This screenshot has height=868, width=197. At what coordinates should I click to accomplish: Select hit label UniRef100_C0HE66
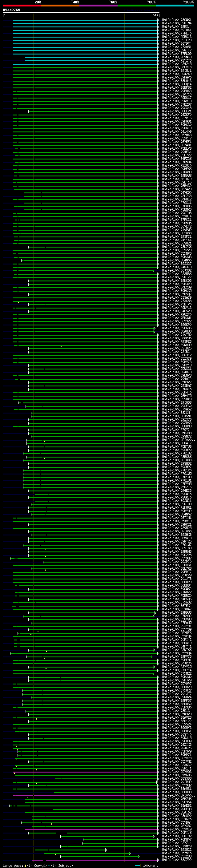coord(177,169)
